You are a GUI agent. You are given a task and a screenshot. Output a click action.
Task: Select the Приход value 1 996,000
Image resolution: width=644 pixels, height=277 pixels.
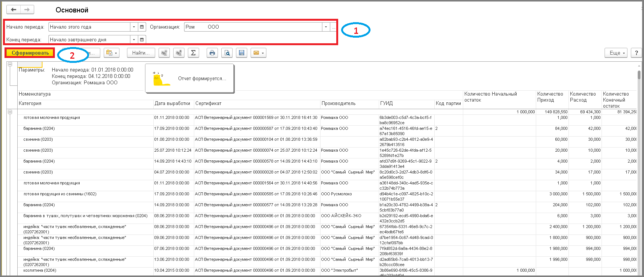[552, 262]
